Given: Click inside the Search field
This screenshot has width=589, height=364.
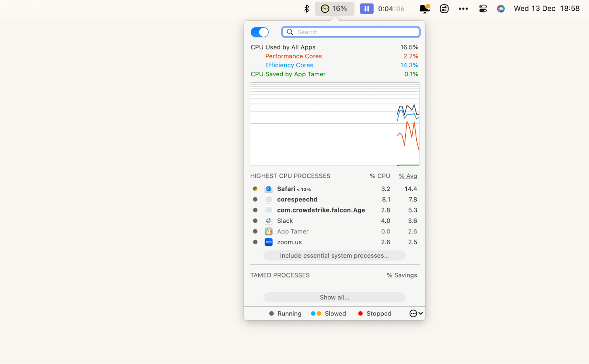Looking at the screenshot, I should [350, 32].
